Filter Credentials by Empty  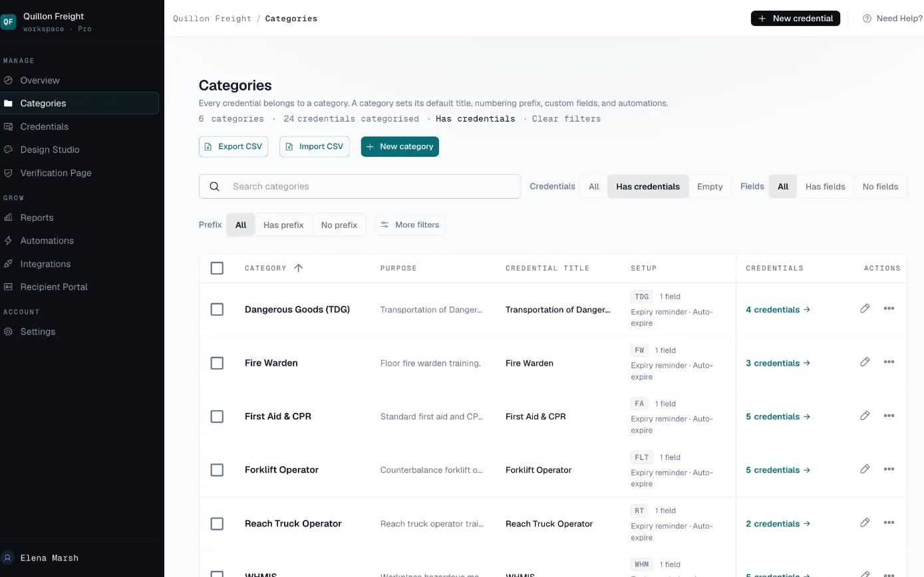pyautogui.click(x=710, y=187)
